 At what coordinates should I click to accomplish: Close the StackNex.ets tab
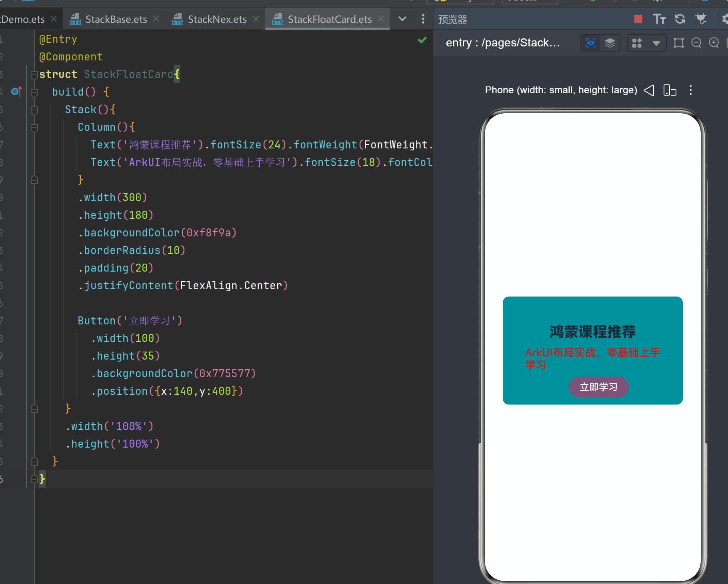[256, 19]
